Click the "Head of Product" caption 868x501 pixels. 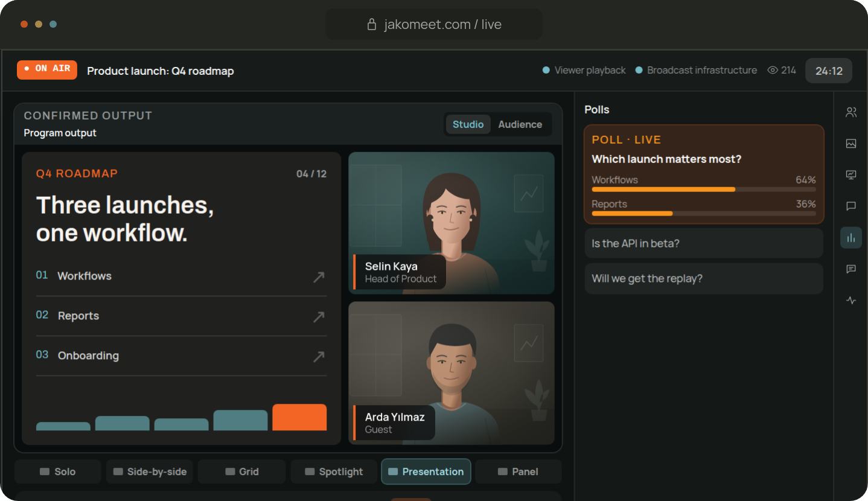[x=401, y=279]
